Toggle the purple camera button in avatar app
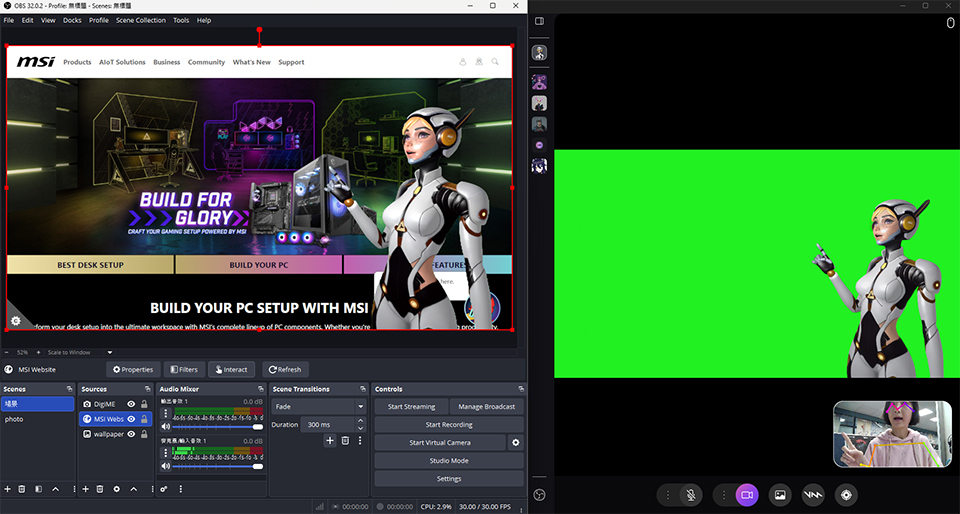960x514 pixels. coord(747,495)
